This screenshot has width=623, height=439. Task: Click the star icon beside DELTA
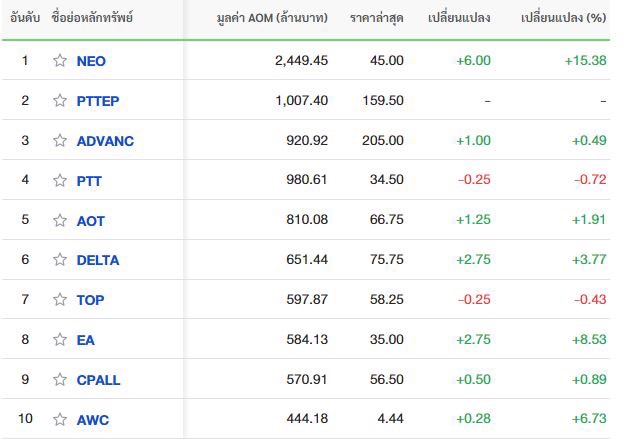point(60,259)
